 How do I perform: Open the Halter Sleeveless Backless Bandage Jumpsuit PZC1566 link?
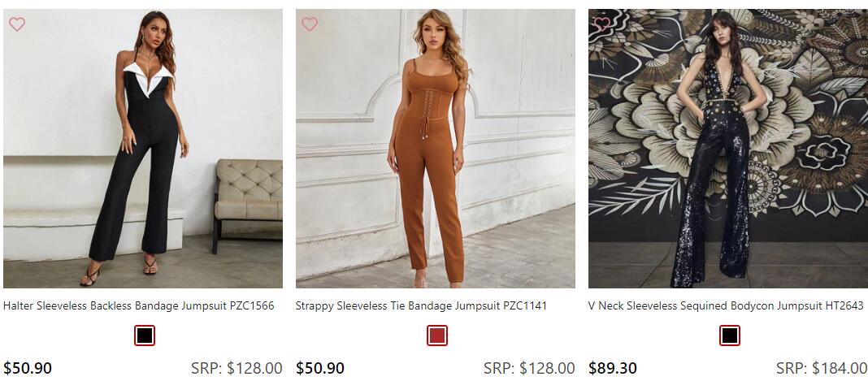pyautogui.click(x=139, y=306)
